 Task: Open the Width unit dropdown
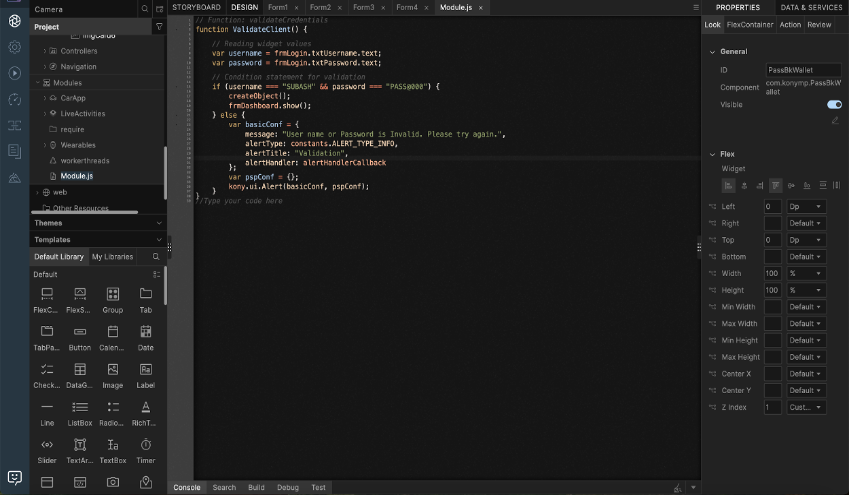pos(806,273)
